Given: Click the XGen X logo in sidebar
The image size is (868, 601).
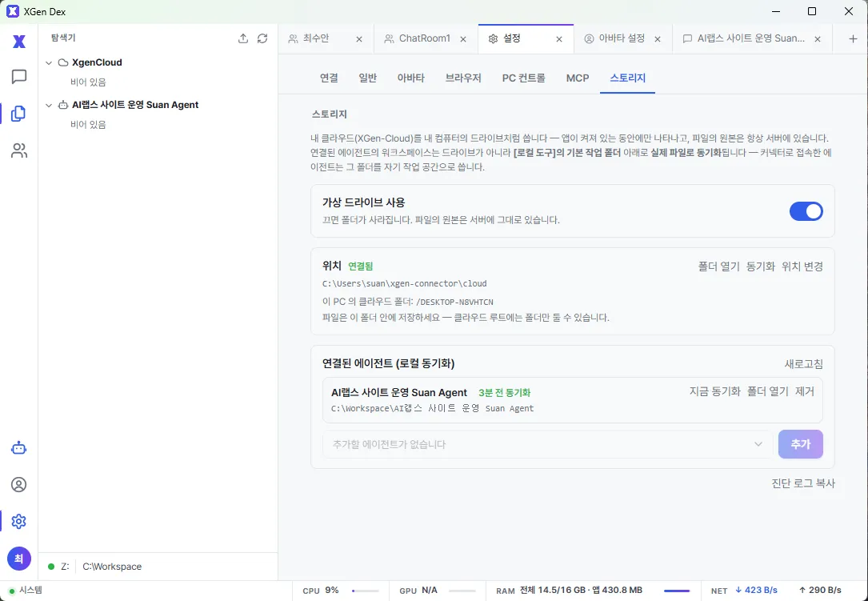Looking at the screenshot, I should pyautogui.click(x=19, y=41).
